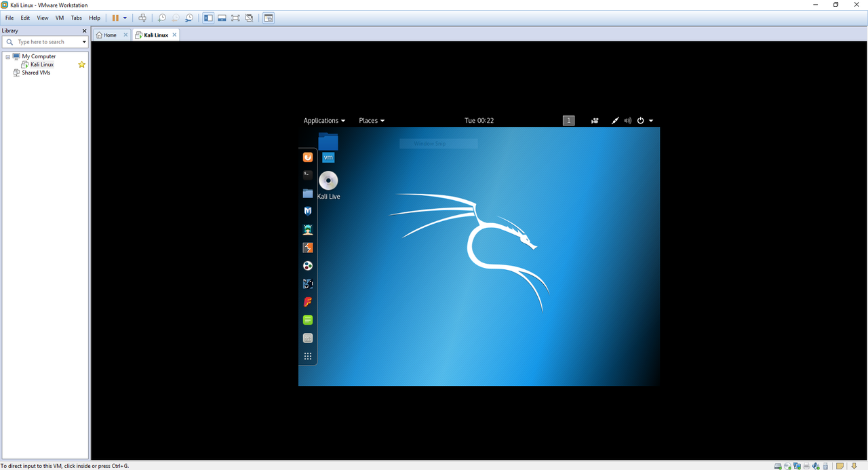Select Shared VMs in the library
Viewport: 868px width, 470px height.
coord(36,73)
